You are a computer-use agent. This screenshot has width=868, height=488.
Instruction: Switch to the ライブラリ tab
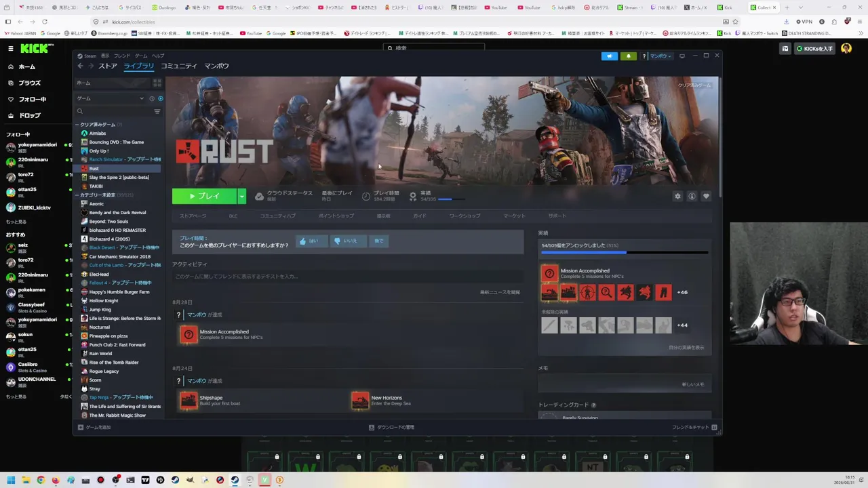pyautogui.click(x=139, y=66)
